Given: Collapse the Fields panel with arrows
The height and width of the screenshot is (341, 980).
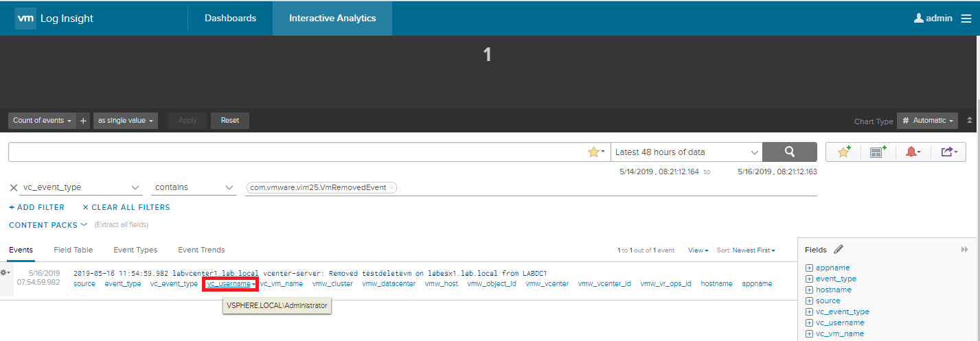Looking at the screenshot, I should [x=965, y=250].
